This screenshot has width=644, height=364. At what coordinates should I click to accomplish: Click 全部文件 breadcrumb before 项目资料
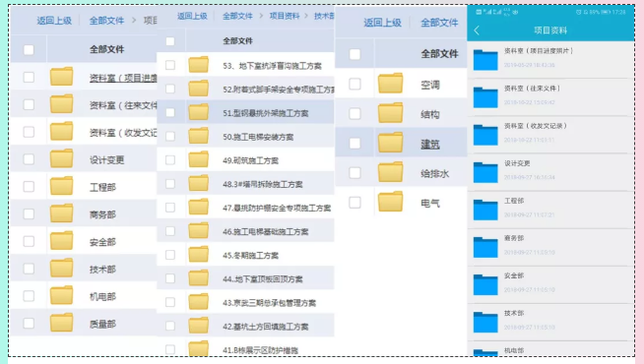coord(237,16)
